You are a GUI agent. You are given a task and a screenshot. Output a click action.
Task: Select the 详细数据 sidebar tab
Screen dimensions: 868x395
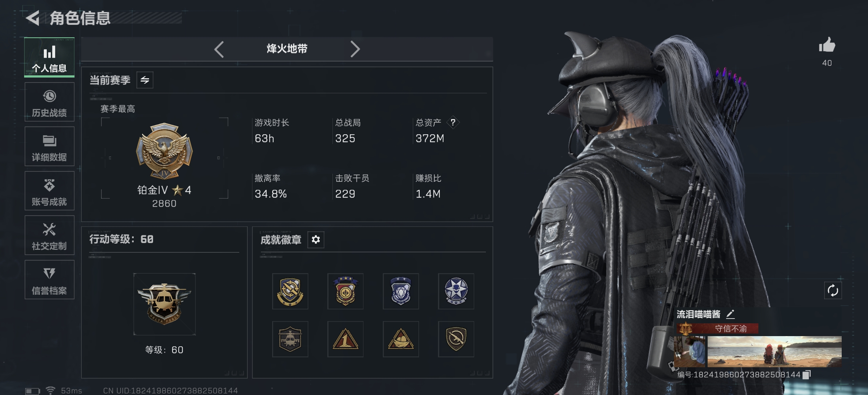(49, 146)
